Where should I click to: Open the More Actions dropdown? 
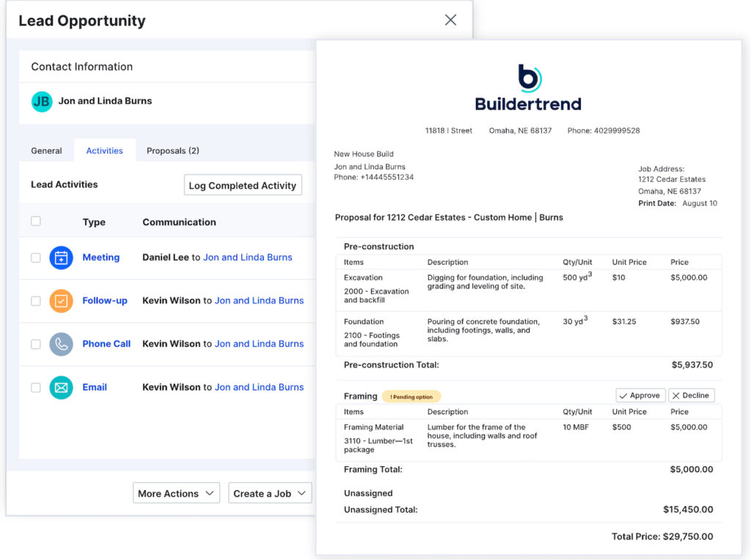176,493
